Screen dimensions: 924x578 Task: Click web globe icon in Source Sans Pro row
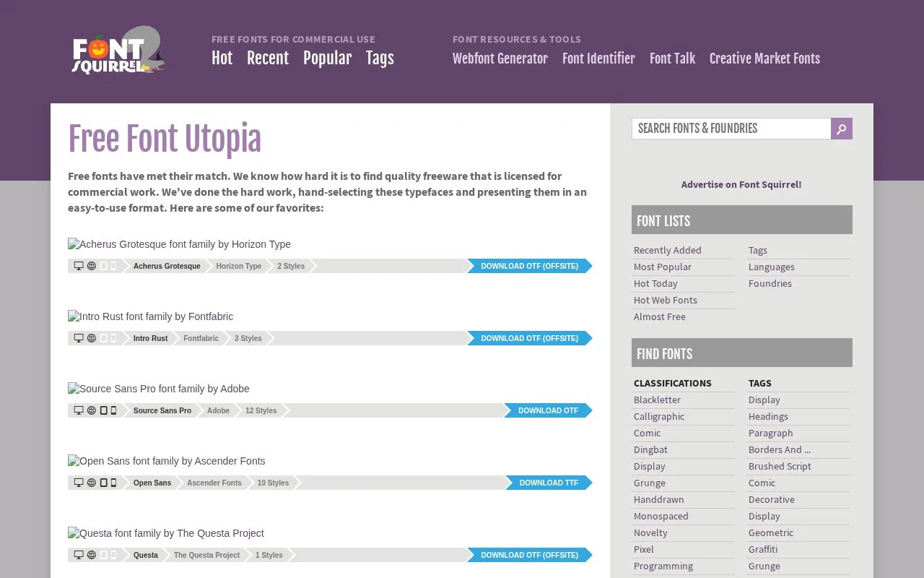click(92, 410)
